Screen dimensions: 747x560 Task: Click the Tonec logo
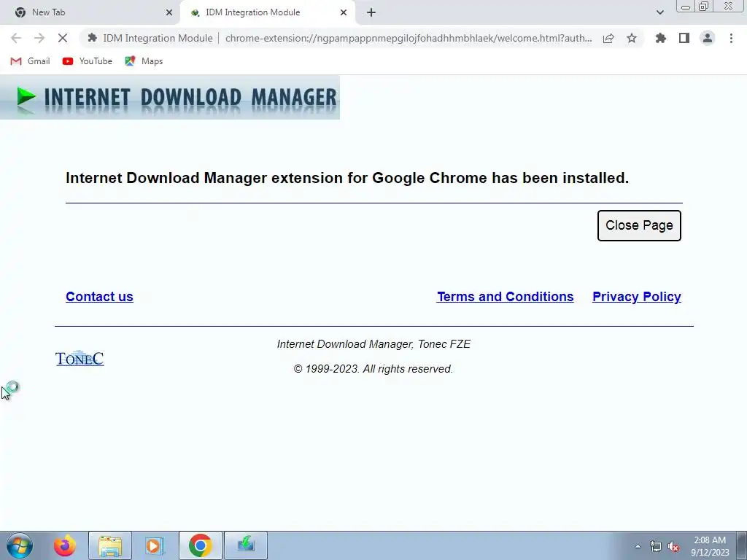80,358
